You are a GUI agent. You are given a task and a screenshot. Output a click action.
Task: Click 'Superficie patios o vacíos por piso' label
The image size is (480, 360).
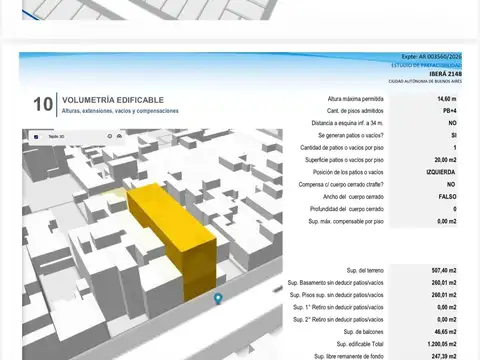[344, 160]
